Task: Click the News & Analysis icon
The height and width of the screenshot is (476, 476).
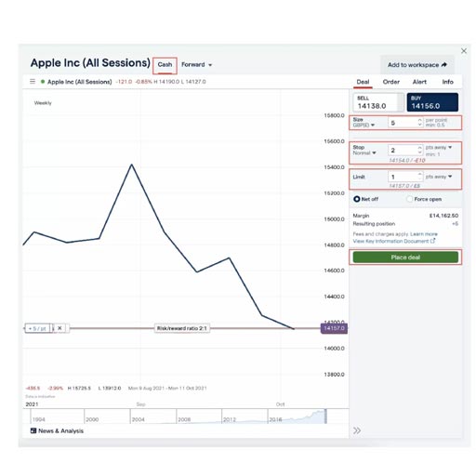Action: 33,430
